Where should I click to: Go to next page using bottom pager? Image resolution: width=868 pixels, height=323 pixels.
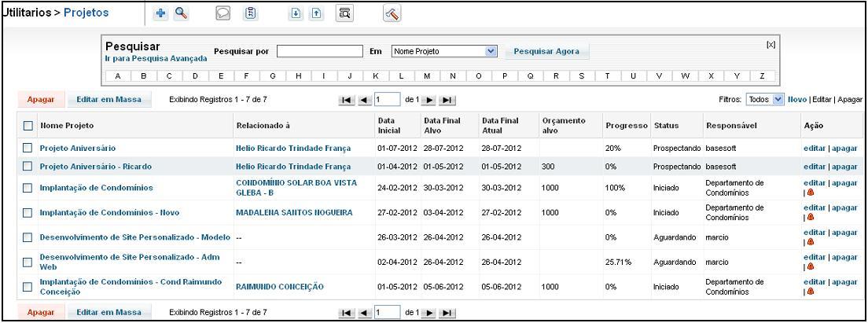pos(429,313)
